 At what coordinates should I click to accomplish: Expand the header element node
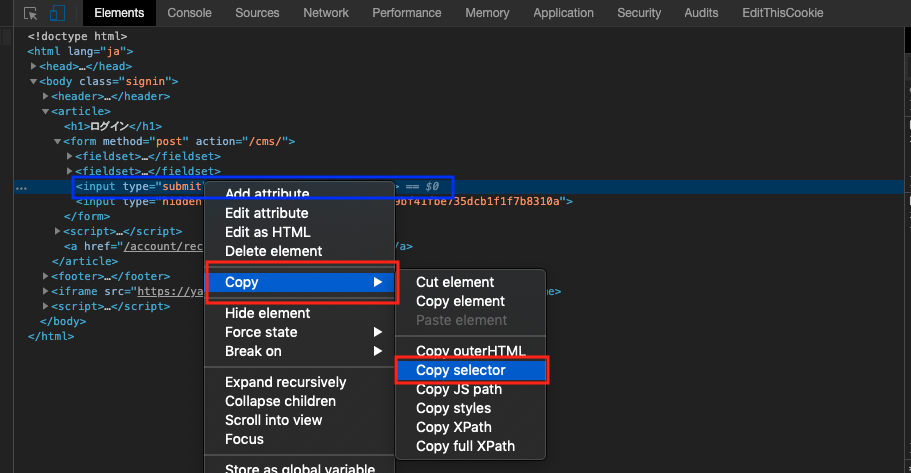coord(45,96)
